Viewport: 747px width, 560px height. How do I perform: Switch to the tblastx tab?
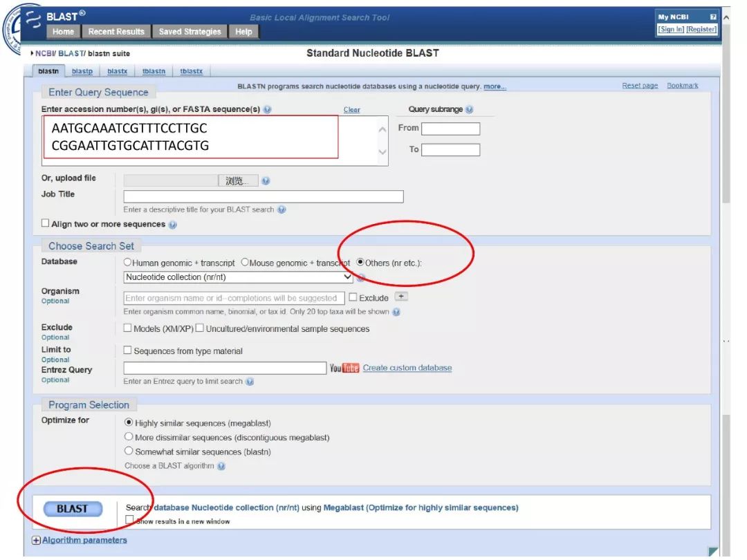(191, 71)
